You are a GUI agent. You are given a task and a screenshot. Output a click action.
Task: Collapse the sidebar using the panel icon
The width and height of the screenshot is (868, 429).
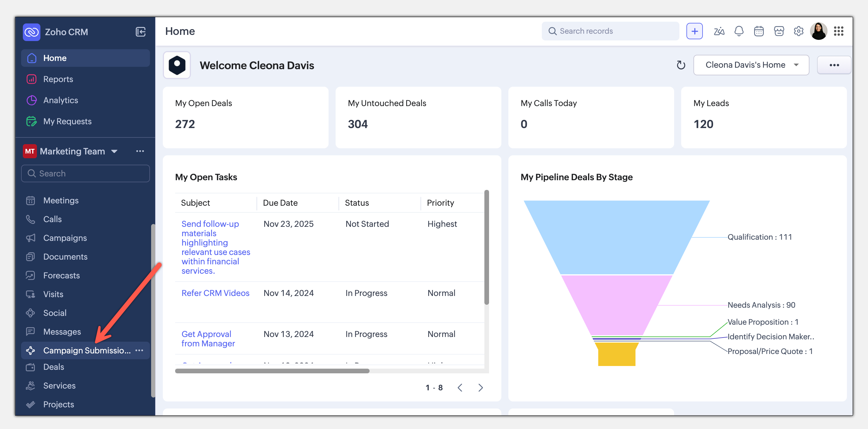pyautogui.click(x=140, y=32)
